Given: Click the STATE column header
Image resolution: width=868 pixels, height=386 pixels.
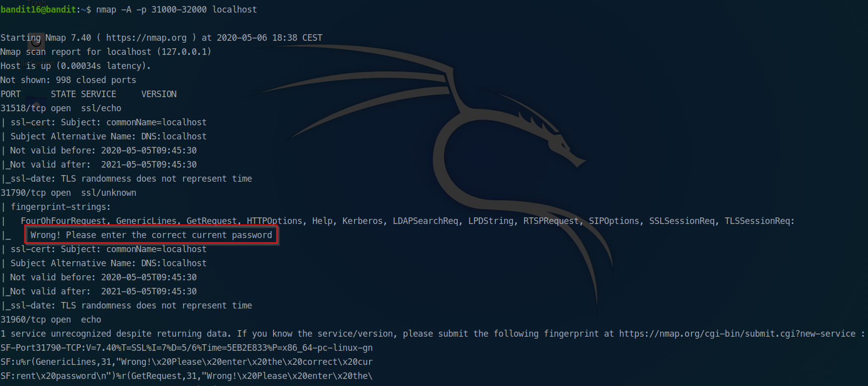Looking at the screenshot, I should coord(63,94).
